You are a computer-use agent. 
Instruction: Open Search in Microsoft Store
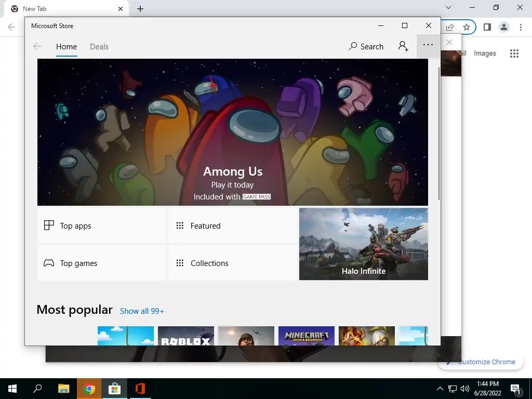tap(366, 46)
